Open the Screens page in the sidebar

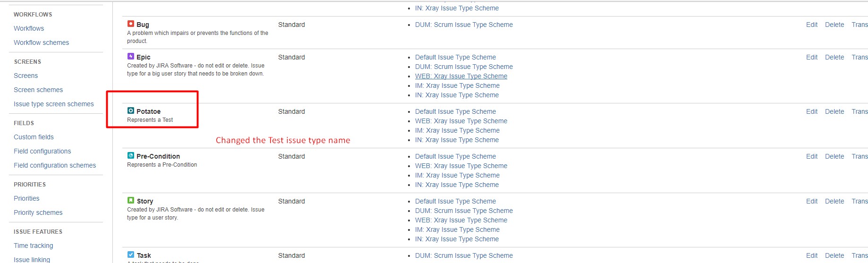26,76
